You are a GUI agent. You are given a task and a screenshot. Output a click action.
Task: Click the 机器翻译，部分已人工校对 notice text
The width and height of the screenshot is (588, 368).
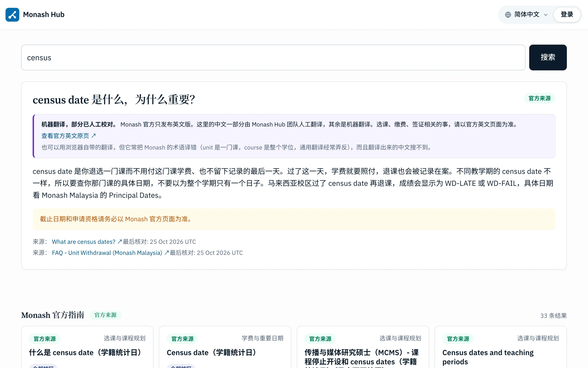[x=79, y=124]
